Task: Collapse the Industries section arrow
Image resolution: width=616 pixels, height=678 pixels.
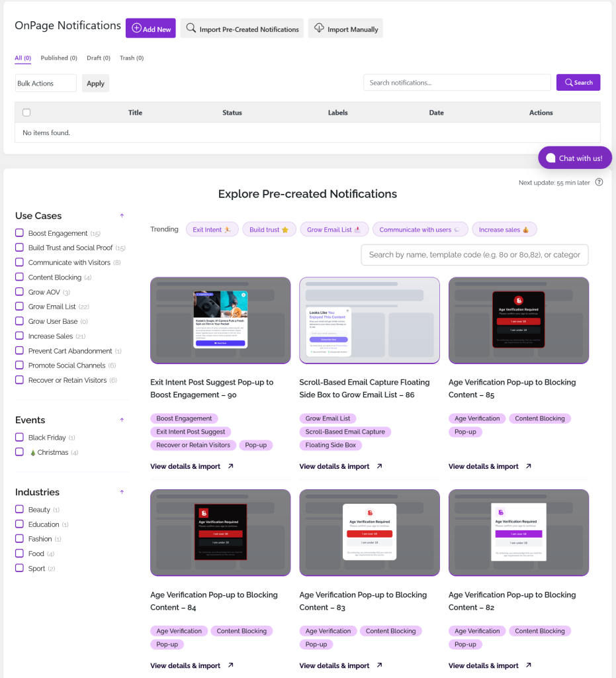Action: 122,492
